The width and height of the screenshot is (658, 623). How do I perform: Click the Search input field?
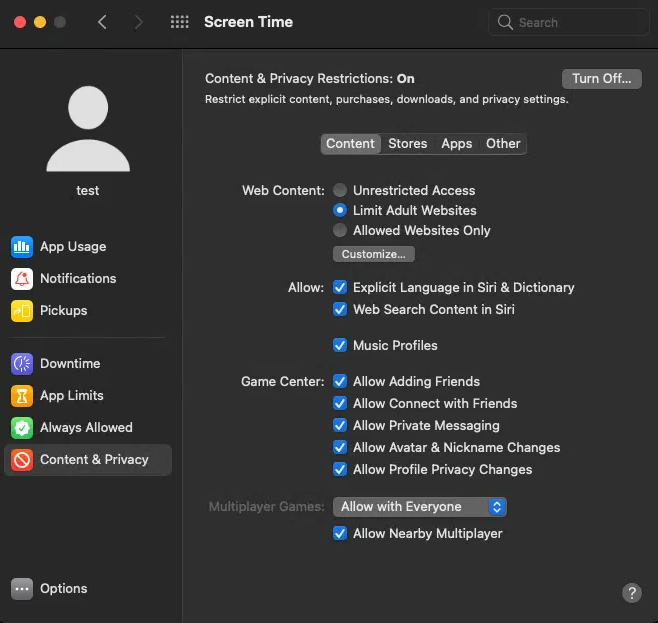click(x=575, y=22)
